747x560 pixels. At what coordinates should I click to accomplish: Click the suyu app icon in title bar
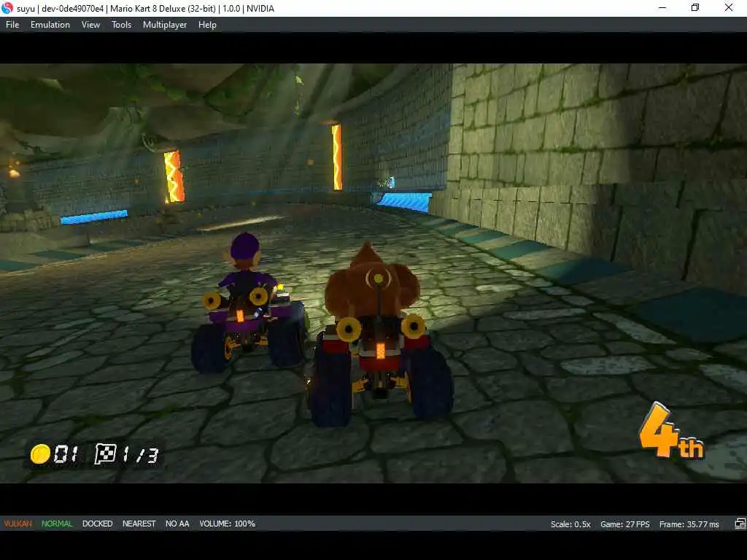tap(7, 8)
